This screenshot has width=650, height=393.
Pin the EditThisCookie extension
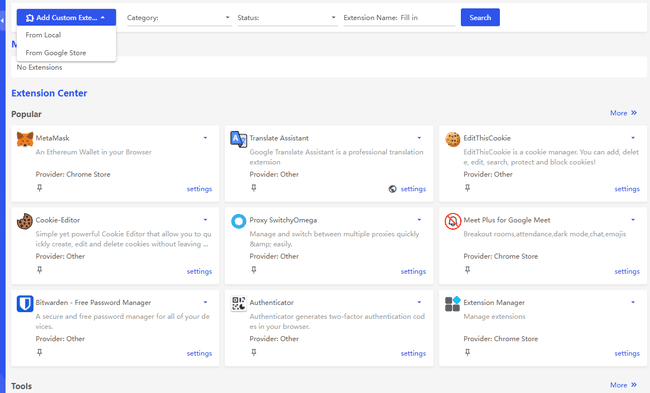468,188
